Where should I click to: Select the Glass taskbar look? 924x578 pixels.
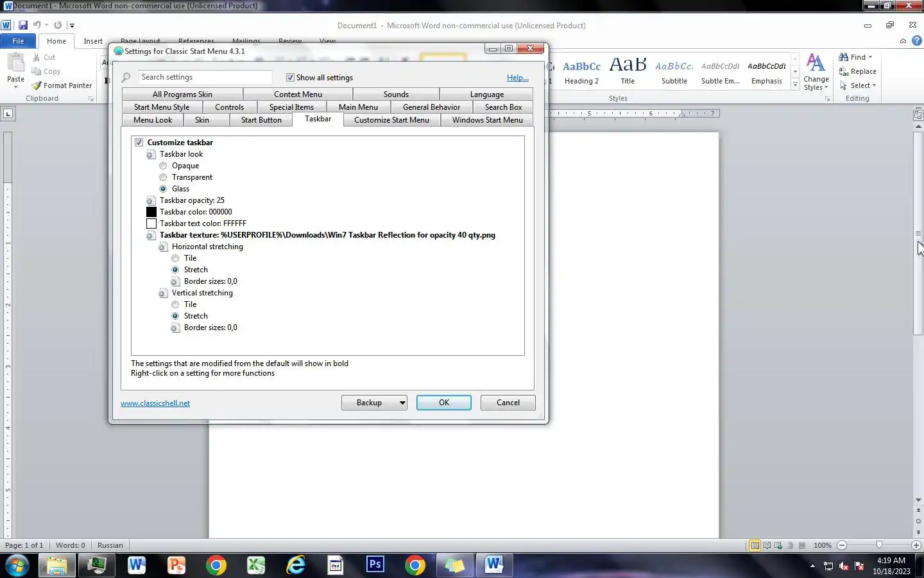click(x=163, y=189)
